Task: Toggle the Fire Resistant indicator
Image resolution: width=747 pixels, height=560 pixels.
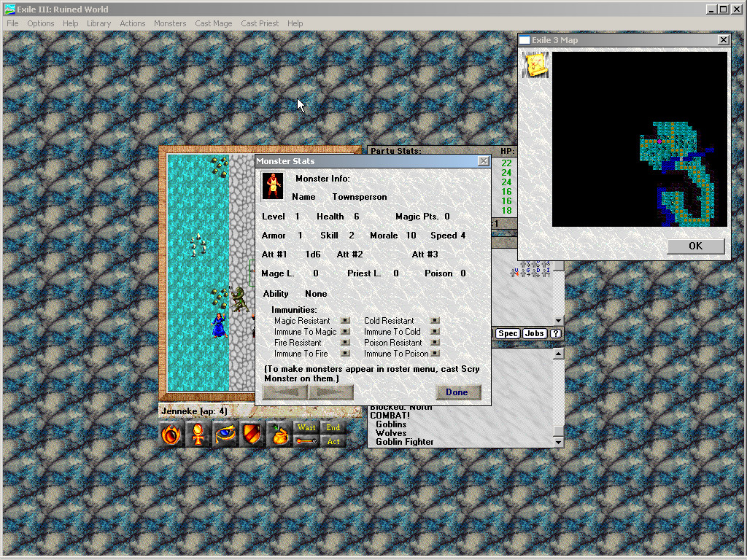Action: (345, 343)
